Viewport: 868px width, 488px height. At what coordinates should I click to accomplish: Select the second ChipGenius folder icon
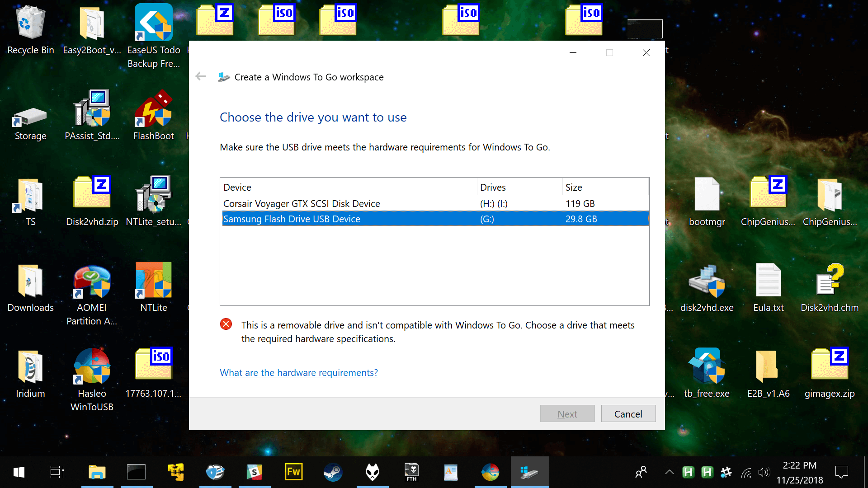click(x=830, y=202)
